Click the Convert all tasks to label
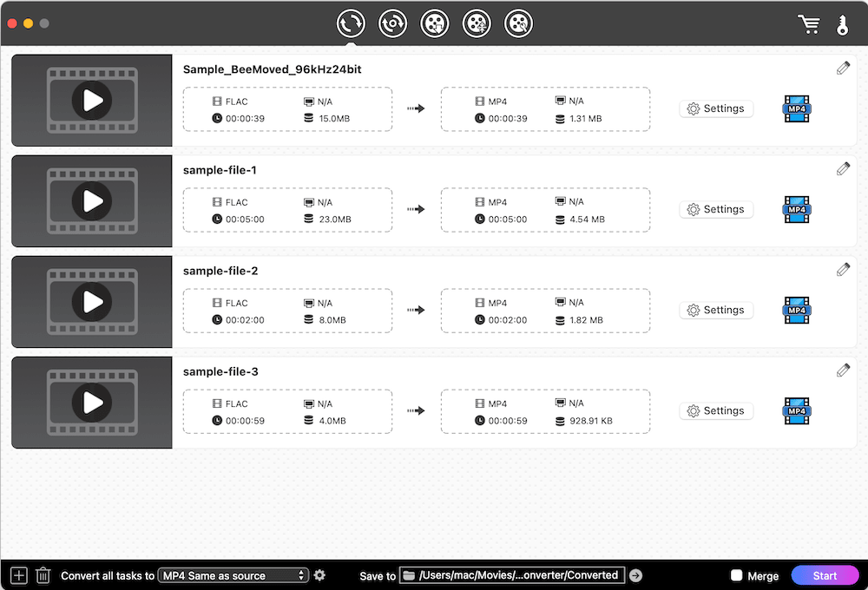Viewport: 868px width, 590px height. click(108, 575)
